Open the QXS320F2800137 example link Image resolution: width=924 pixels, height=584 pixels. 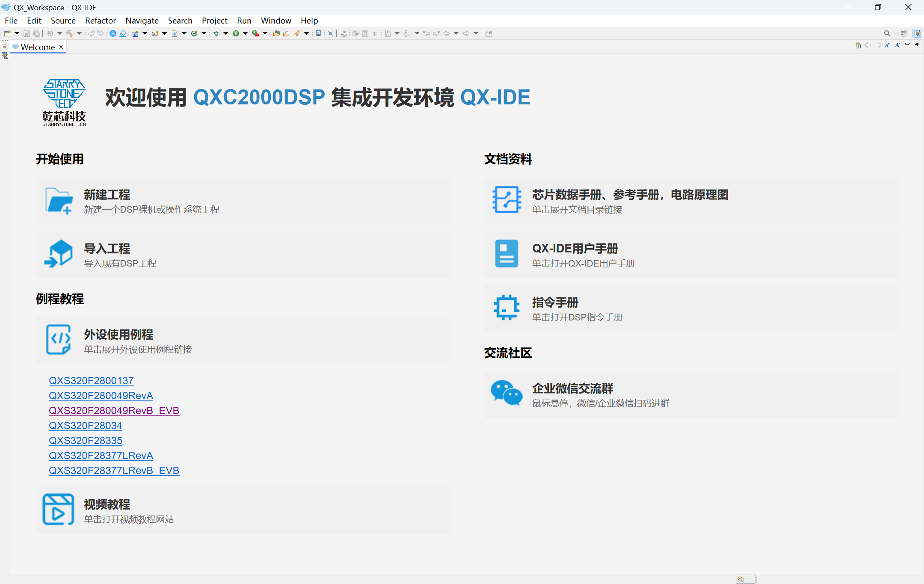pos(91,380)
